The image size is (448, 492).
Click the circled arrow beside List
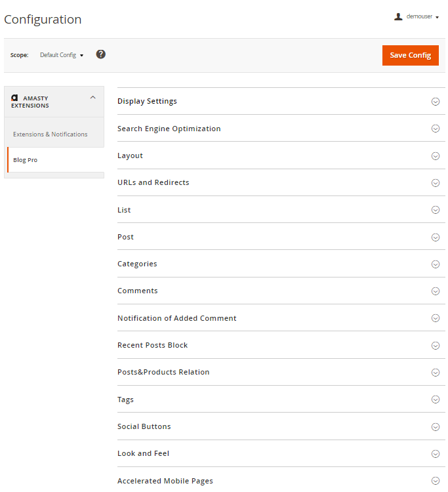click(435, 210)
